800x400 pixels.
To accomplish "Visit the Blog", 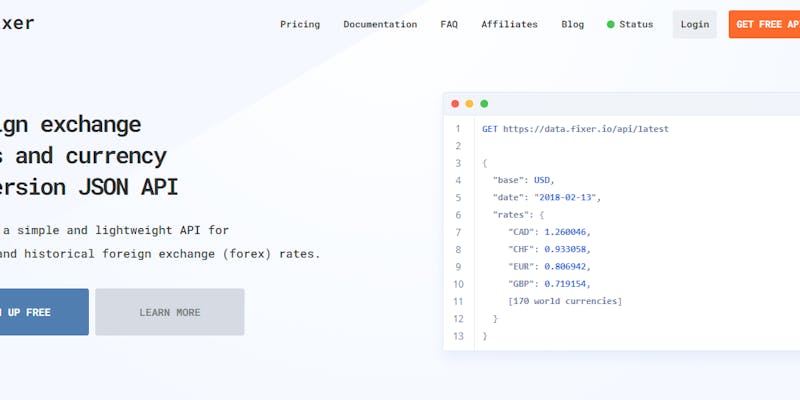I will [x=572, y=24].
